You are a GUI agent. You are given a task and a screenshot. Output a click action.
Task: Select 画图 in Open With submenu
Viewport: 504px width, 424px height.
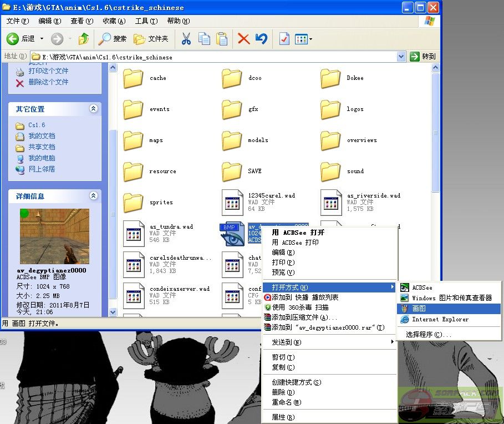[419, 309]
